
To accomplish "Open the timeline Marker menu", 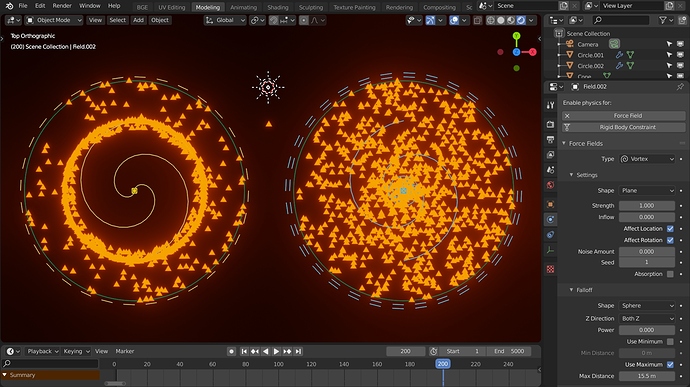I will (x=125, y=351).
